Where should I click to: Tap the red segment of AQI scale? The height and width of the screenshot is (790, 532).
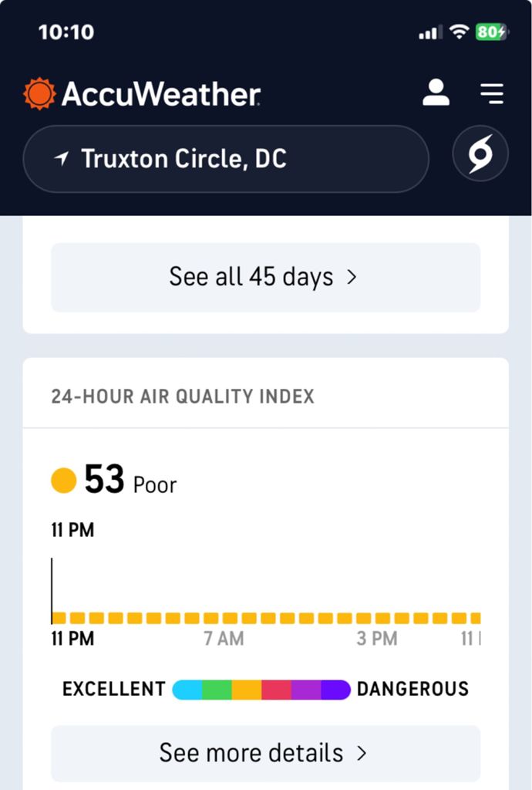(x=276, y=689)
